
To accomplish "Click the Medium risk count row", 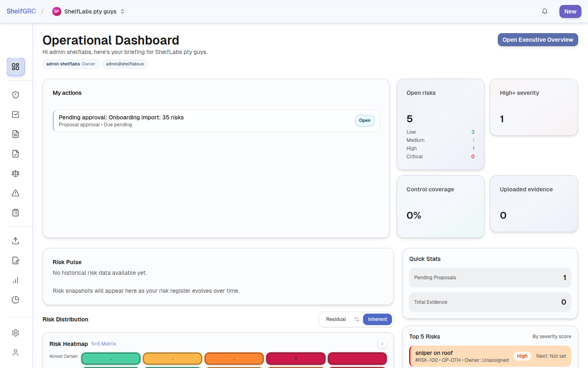I will [x=441, y=140].
